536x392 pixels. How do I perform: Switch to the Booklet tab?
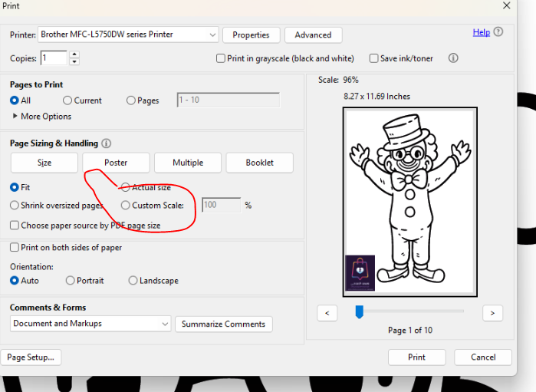[x=259, y=163]
